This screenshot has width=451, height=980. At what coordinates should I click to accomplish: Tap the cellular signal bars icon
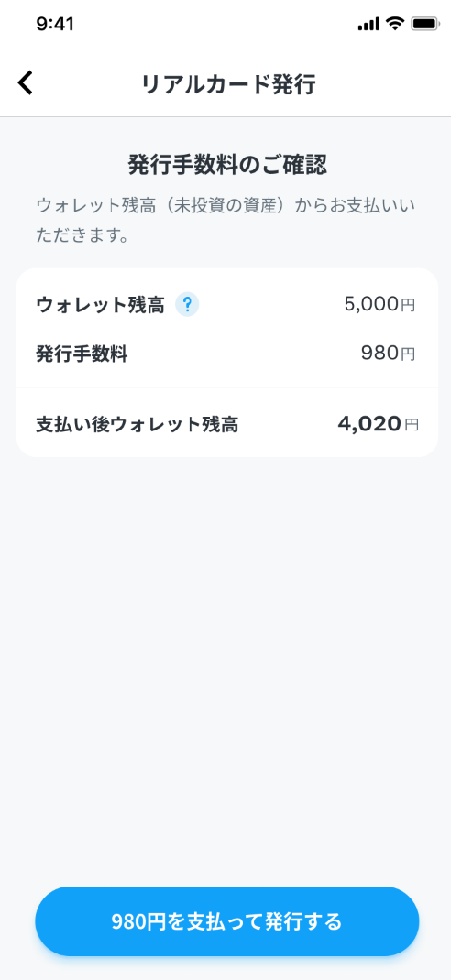tap(369, 25)
